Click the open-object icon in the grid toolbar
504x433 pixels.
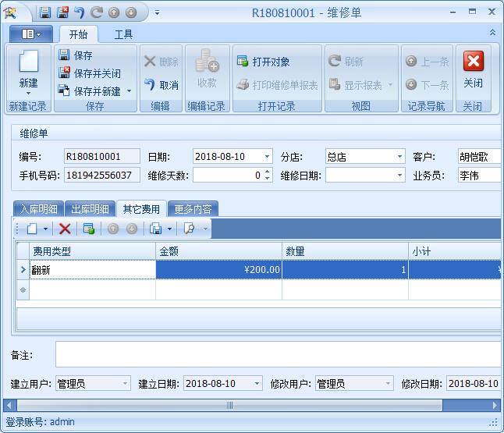(88, 229)
